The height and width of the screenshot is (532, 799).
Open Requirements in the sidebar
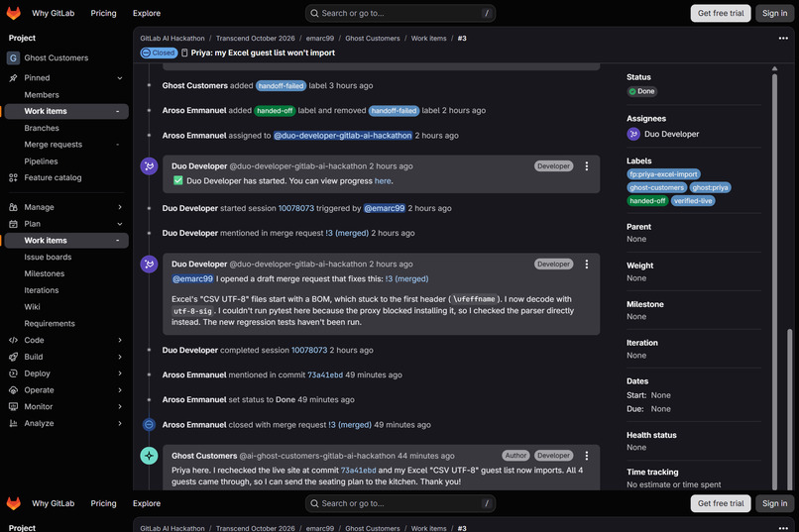click(50, 324)
